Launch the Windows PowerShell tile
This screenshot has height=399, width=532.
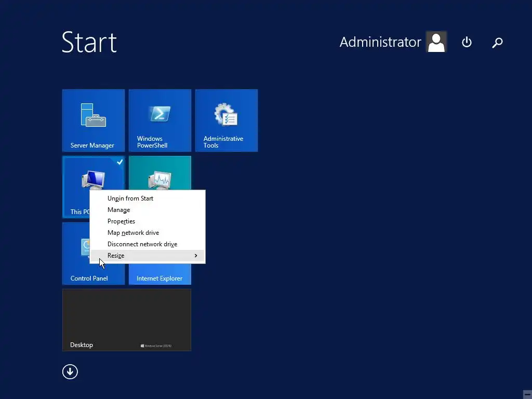pyautogui.click(x=160, y=121)
